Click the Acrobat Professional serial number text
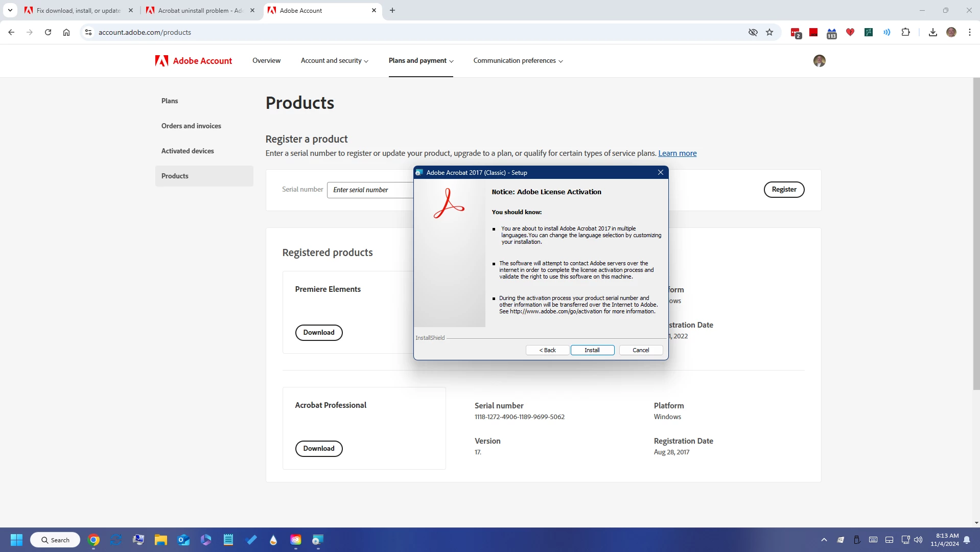The width and height of the screenshot is (980, 552). pyautogui.click(x=519, y=417)
